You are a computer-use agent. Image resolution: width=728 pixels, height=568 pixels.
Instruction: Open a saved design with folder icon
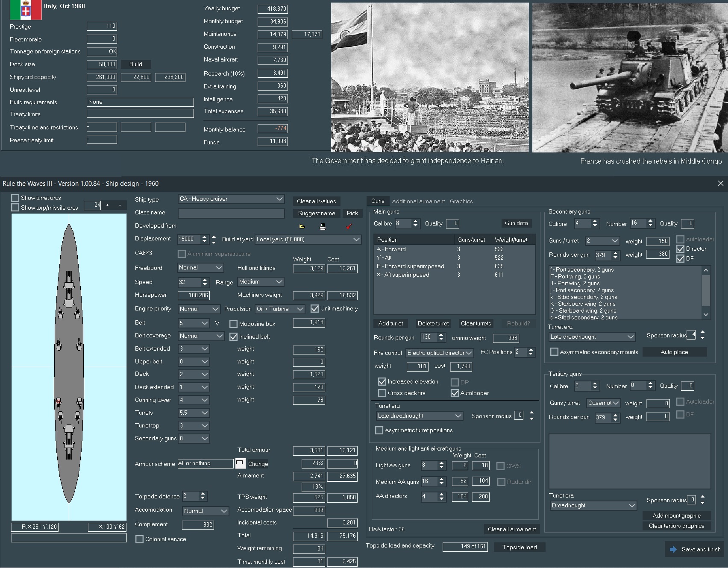click(302, 226)
